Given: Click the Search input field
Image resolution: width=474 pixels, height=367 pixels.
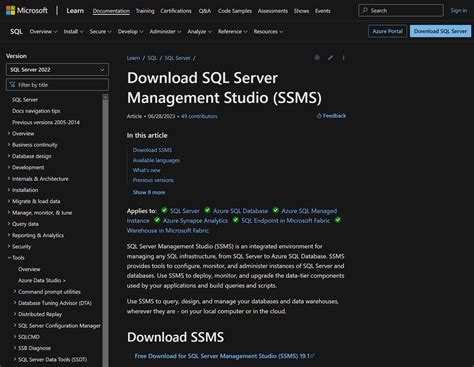Looking at the screenshot, I should 401,10.
